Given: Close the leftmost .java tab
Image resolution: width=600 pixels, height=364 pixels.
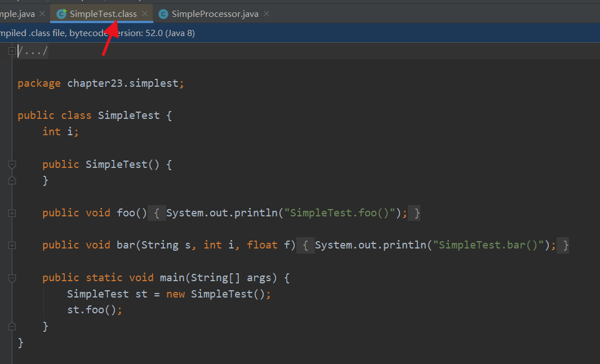Looking at the screenshot, I should [x=42, y=14].
